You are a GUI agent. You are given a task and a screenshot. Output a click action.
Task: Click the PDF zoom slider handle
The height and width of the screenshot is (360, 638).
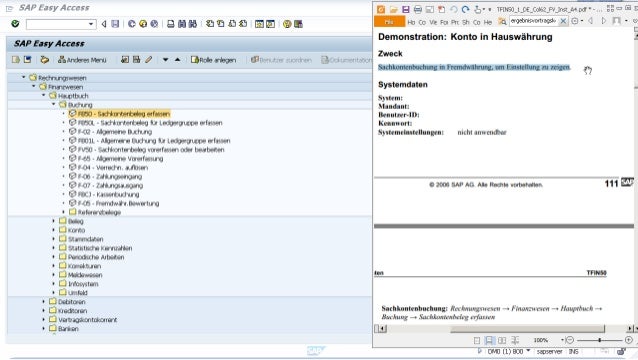coord(599,340)
